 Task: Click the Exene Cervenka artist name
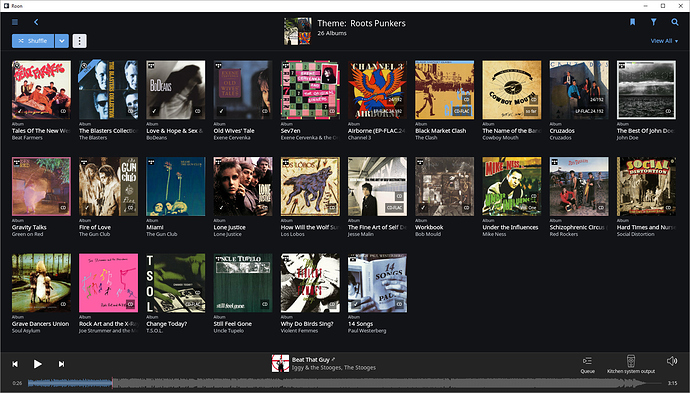coord(232,138)
